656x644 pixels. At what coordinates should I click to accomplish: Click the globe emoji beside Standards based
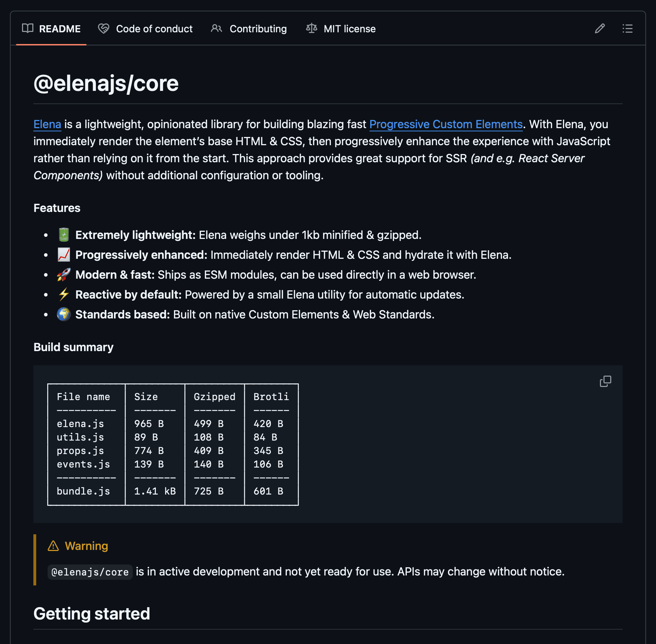[x=64, y=315]
